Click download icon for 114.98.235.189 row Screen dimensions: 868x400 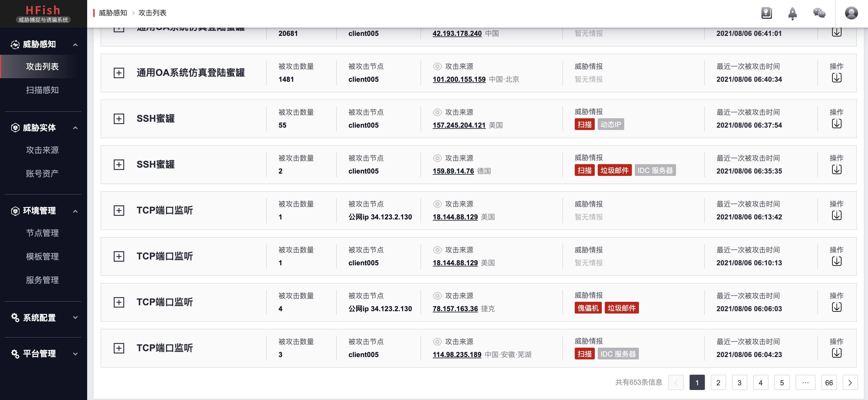pos(836,353)
